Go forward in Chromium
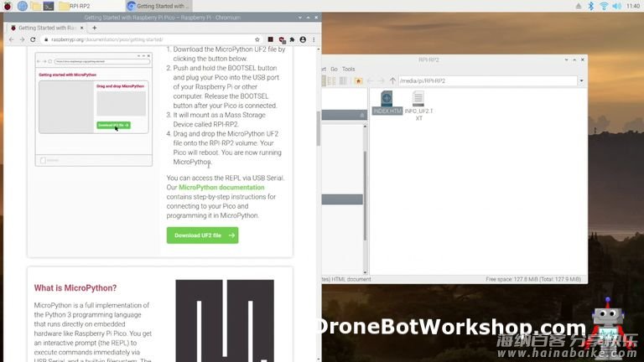The height and width of the screenshot is (362, 644). pyautogui.click(x=22, y=39)
